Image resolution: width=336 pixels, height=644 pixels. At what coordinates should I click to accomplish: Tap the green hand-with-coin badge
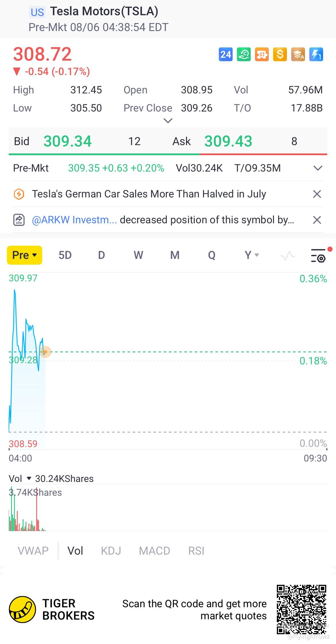coord(244,54)
